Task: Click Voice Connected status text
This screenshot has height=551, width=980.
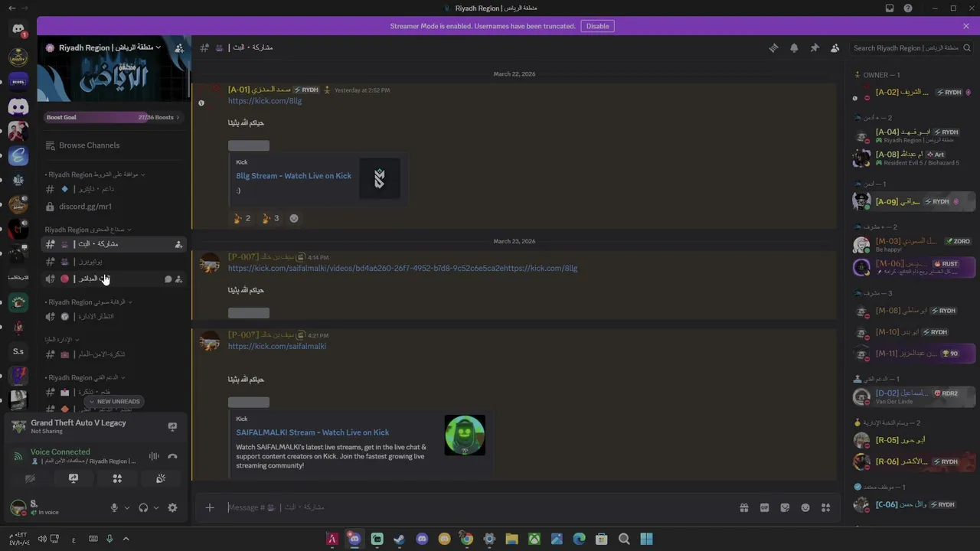Action: tap(60, 452)
